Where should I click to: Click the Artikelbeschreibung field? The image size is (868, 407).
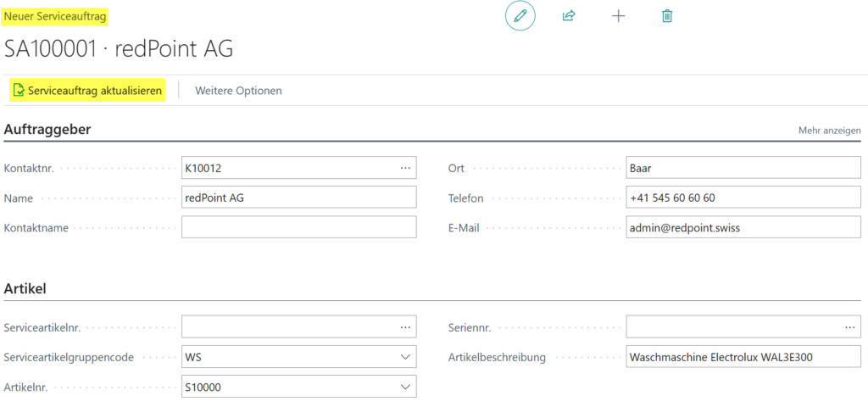coord(743,357)
